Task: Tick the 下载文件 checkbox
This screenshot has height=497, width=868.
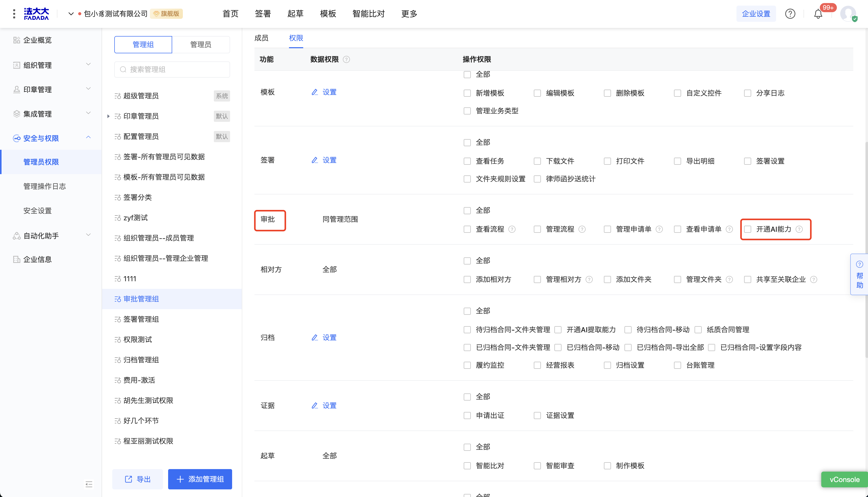Action: [537, 161]
